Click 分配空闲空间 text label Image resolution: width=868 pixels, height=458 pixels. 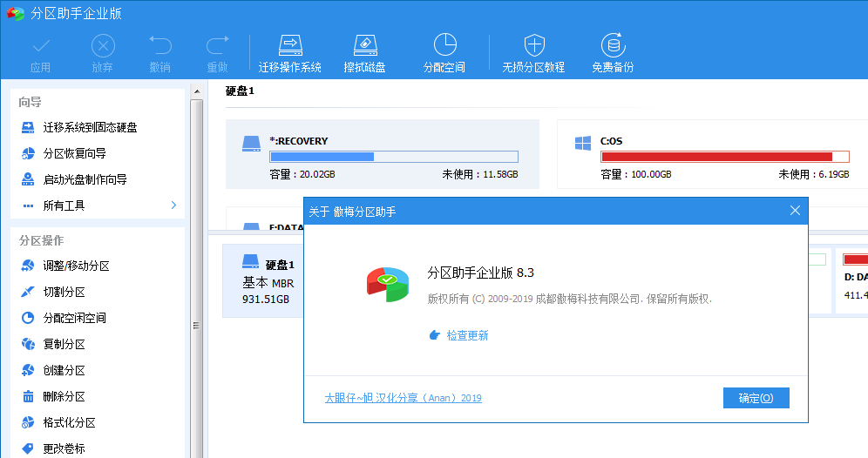click(x=75, y=318)
